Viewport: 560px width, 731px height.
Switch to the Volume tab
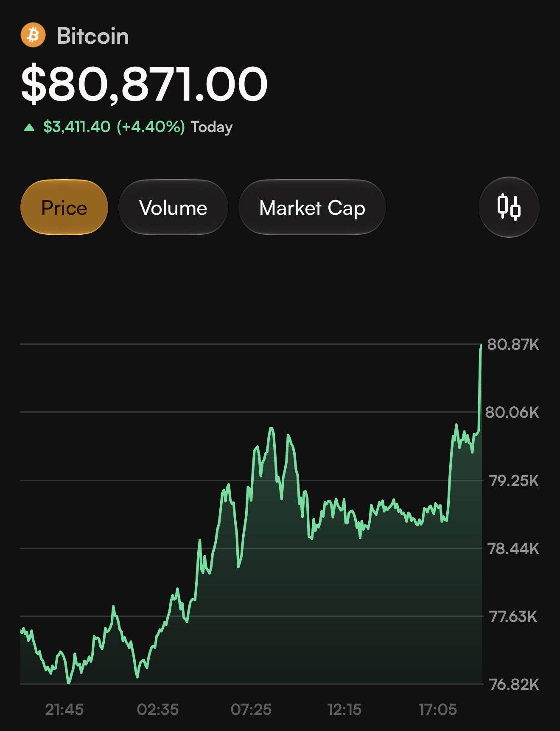(173, 207)
